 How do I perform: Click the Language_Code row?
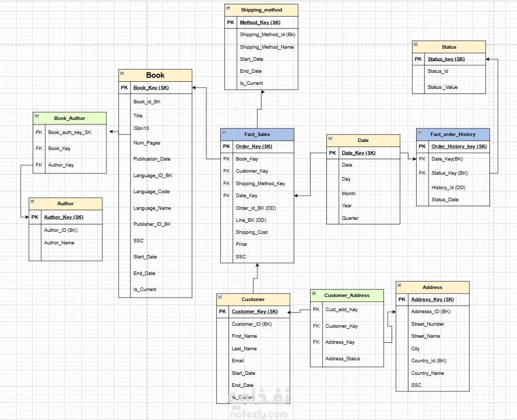pos(155,192)
